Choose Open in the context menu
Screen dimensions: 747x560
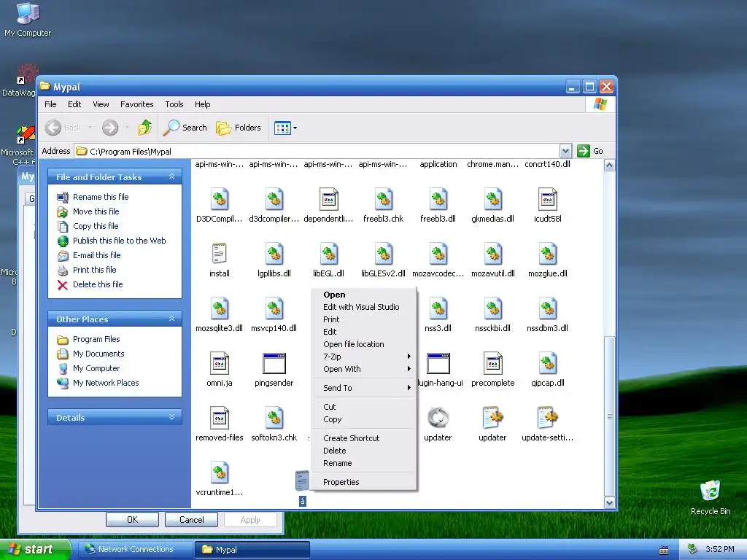pyautogui.click(x=364, y=295)
